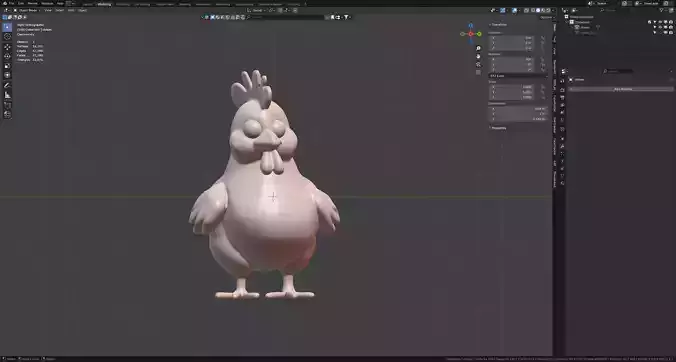Select the 3D Cursor tool
The height and width of the screenshot is (362, 676).
coord(7,37)
